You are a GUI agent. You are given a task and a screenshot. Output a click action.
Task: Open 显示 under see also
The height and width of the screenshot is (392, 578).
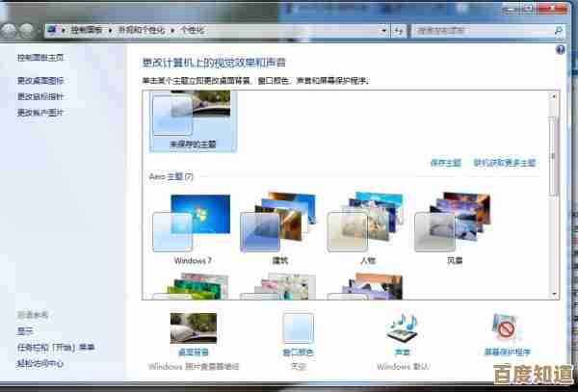click(x=25, y=331)
